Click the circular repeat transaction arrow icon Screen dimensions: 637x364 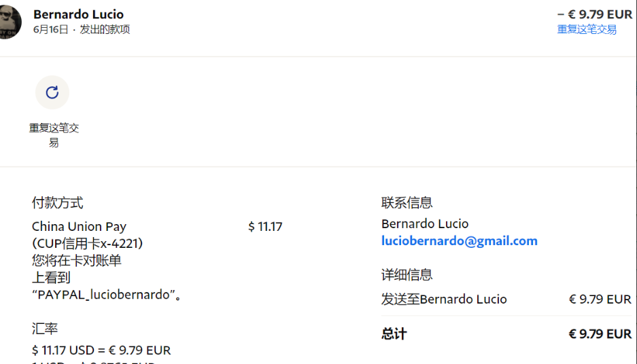click(x=52, y=92)
